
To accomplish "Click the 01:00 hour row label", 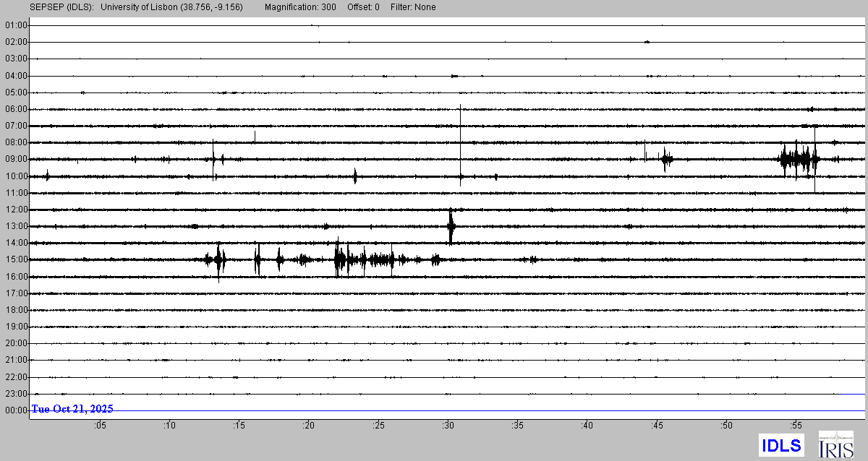I will coord(16,25).
